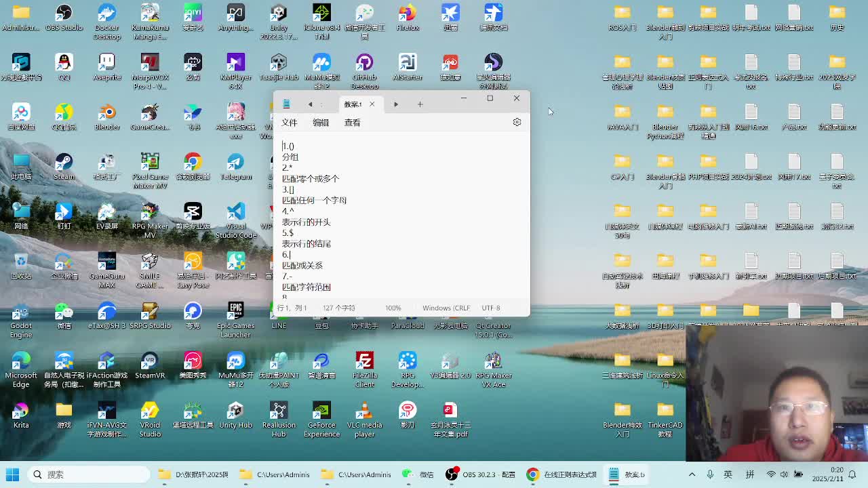Click the UTF-8 encoding status entry
Image resolution: width=868 pixels, height=488 pixels.
point(491,308)
